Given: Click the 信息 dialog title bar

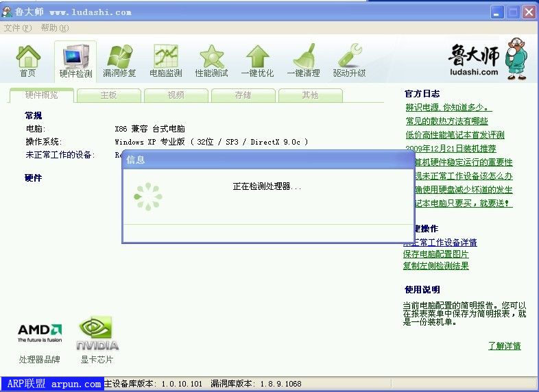Looking at the screenshot, I should (x=268, y=160).
